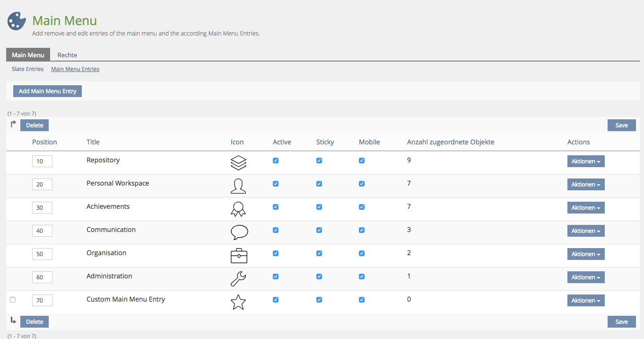Click the Organisation briefcase icon
The width and height of the screenshot is (644, 339).
pyautogui.click(x=238, y=256)
